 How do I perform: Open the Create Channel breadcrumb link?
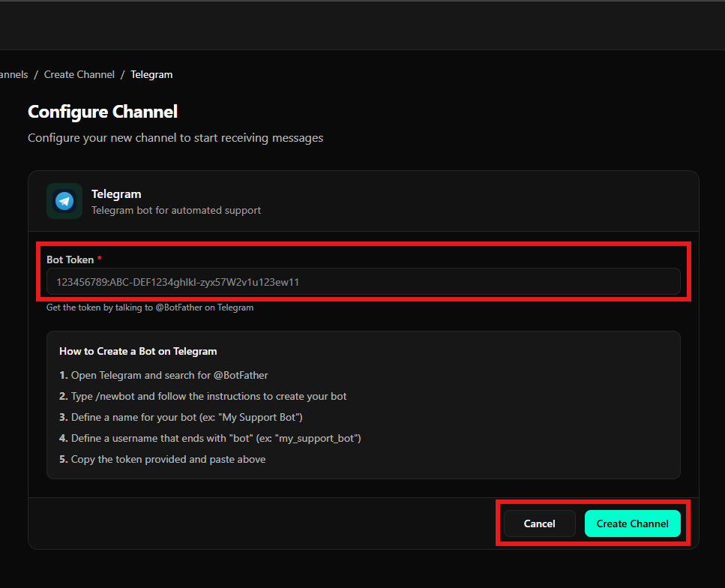79,74
